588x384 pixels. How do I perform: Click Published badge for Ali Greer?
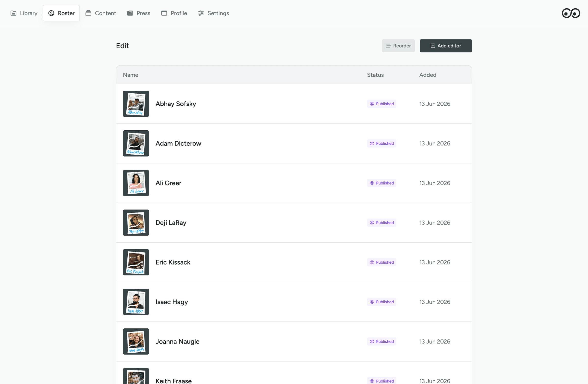(381, 183)
